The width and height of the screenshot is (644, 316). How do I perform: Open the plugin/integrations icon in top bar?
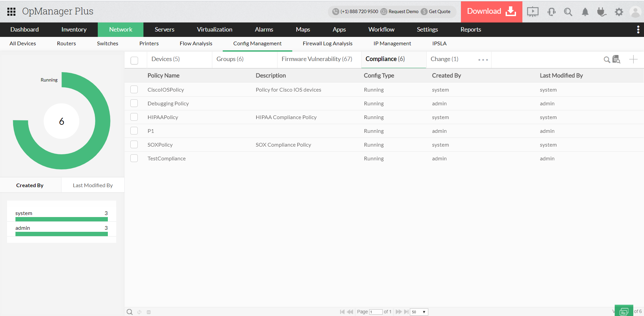coord(602,12)
